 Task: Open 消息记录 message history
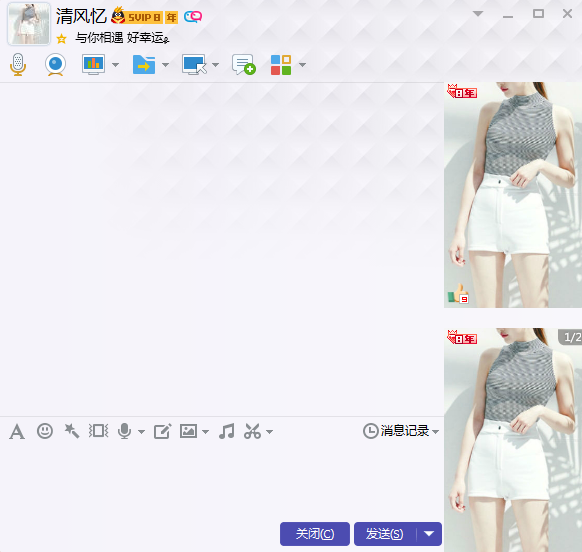396,431
